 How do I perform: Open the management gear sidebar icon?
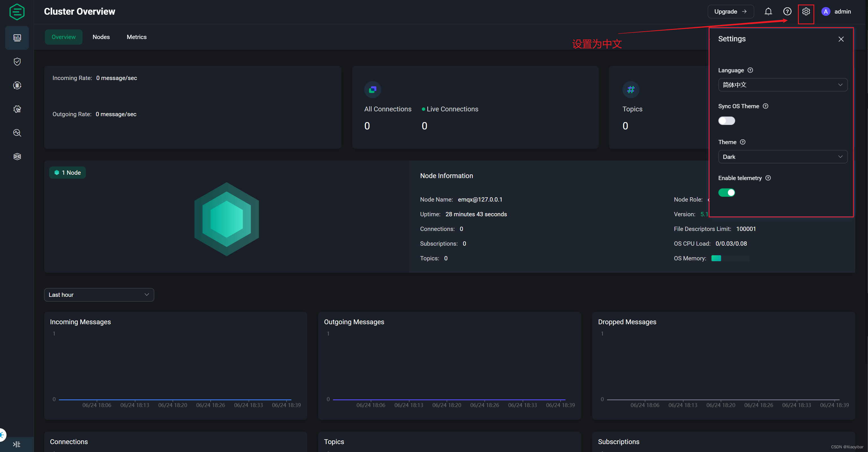(17, 109)
